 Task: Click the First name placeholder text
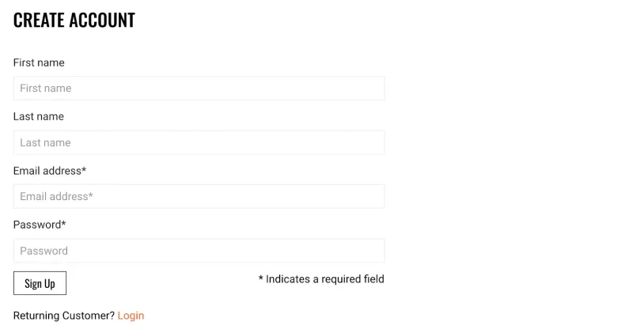[x=45, y=88]
